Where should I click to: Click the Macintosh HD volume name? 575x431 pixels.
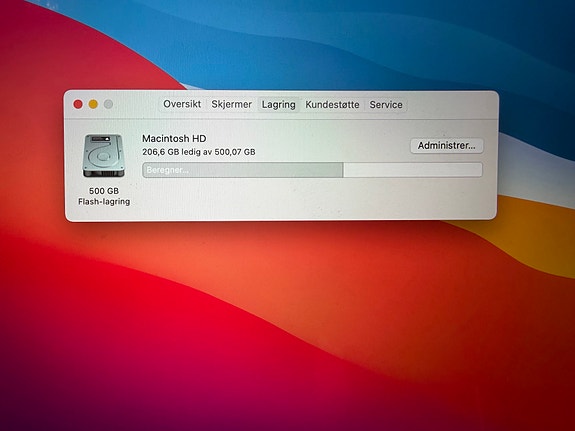coord(174,139)
